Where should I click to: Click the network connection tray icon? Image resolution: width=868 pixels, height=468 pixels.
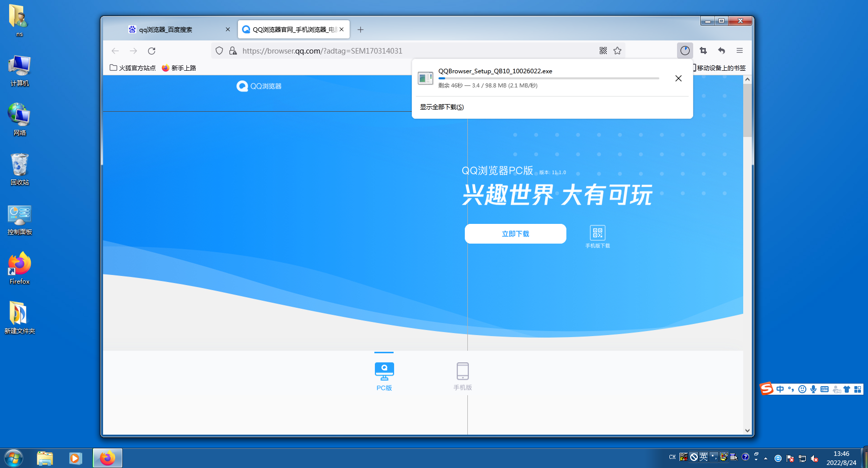pyautogui.click(x=802, y=458)
